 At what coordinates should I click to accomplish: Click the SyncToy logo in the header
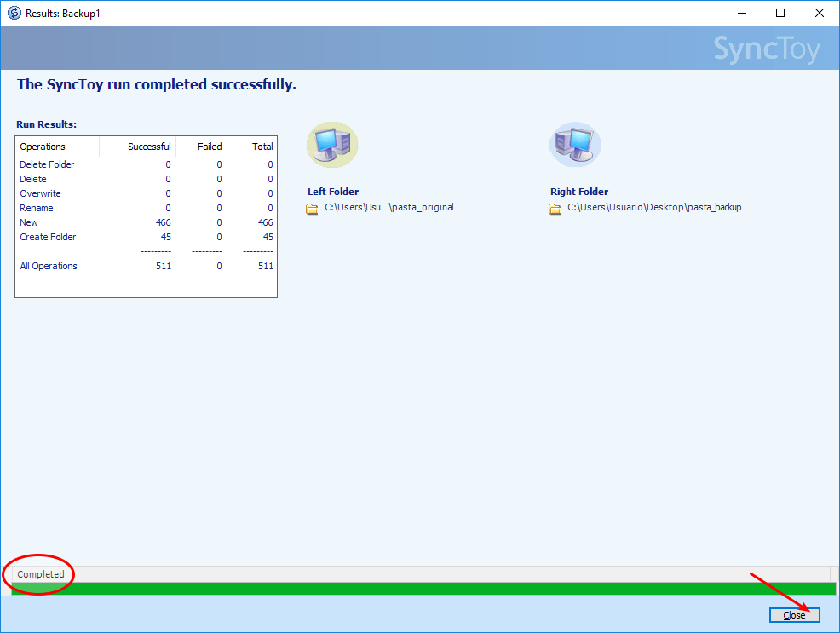tap(767, 49)
